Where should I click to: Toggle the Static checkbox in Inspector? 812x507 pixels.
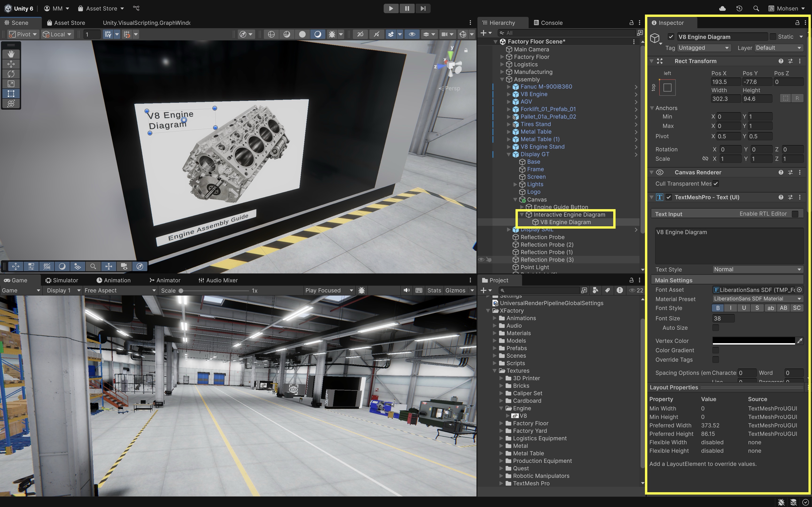(x=773, y=37)
